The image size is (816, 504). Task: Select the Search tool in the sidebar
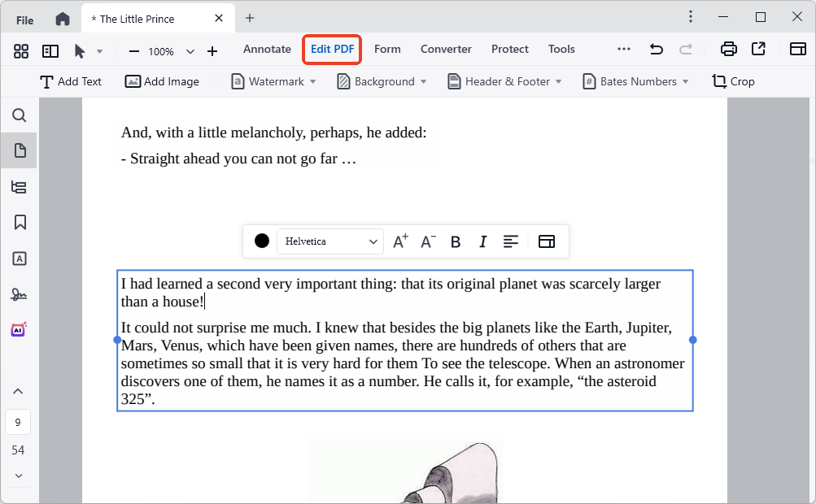(x=19, y=115)
